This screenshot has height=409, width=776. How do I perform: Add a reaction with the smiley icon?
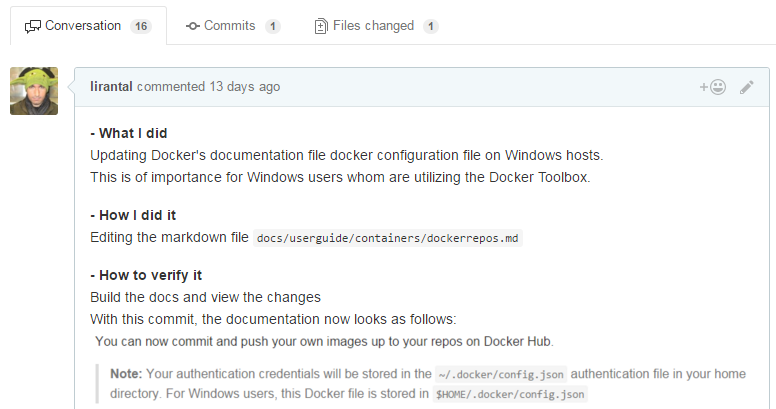pyautogui.click(x=712, y=87)
